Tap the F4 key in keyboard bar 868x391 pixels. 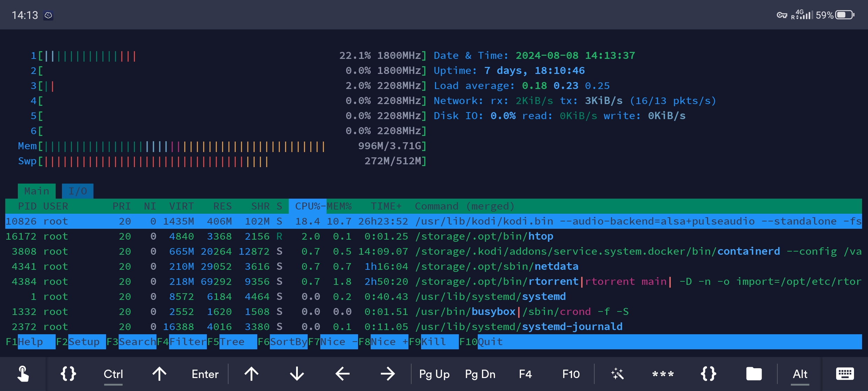(x=525, y=374)
